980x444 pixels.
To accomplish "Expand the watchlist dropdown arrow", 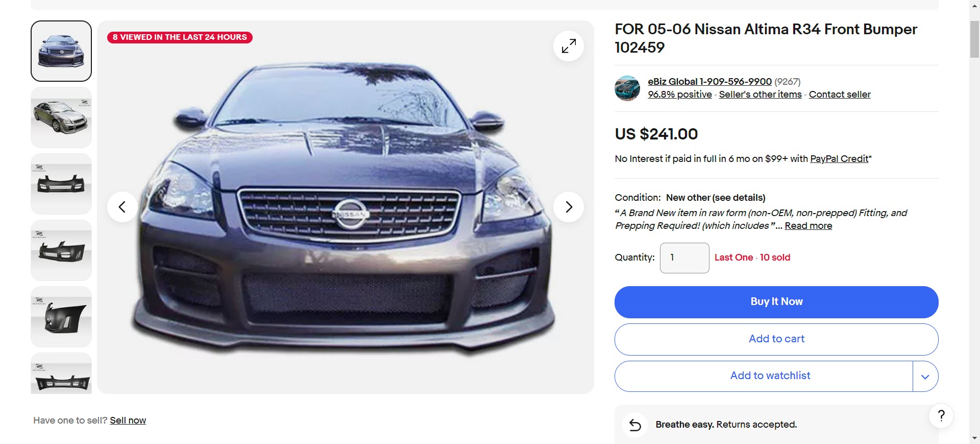I will 925,377.
